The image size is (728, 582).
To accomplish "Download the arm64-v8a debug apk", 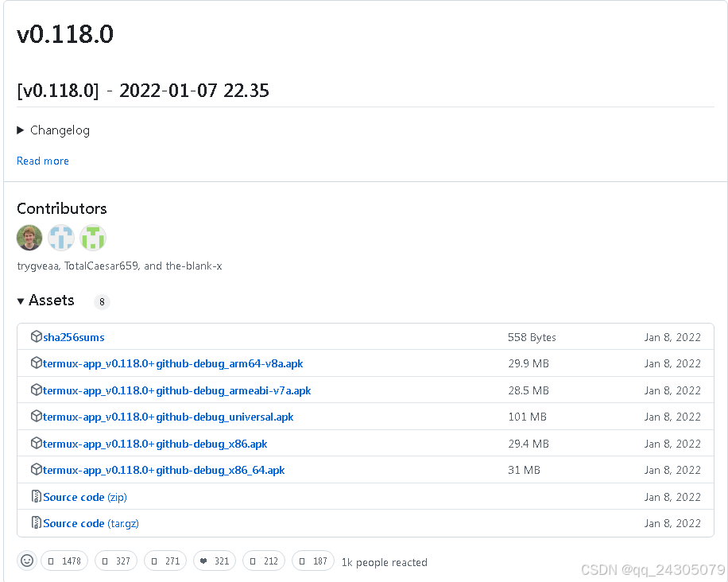I will click(x=172, y=363).
